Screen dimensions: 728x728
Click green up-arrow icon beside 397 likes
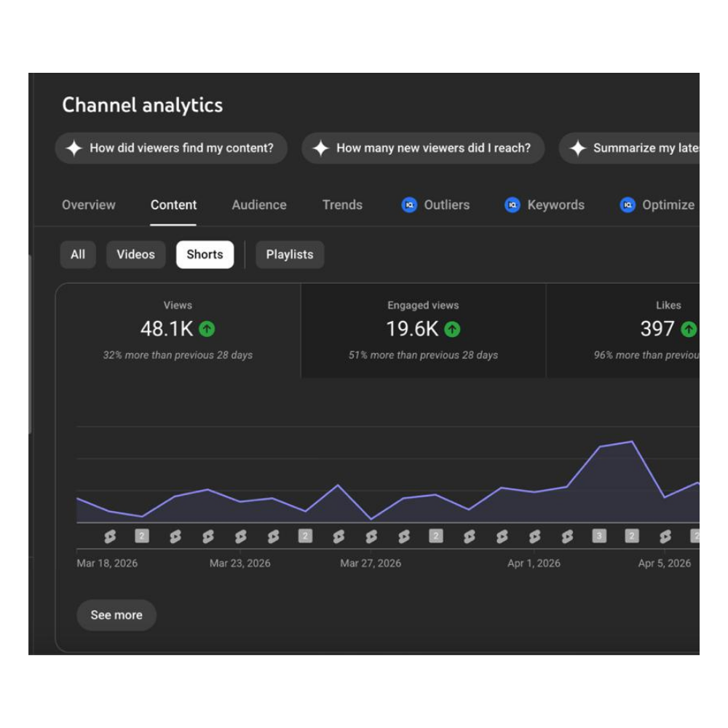[689, 329]
